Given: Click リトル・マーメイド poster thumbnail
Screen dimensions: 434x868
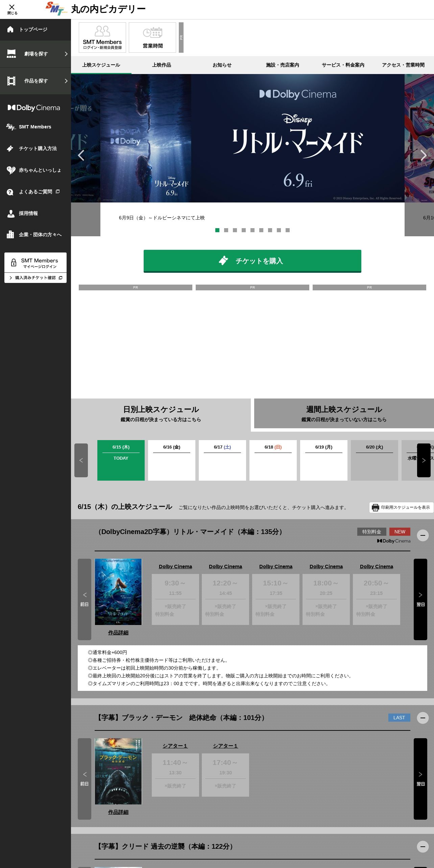Looking at the screenshot, I should tap(118, 592).
